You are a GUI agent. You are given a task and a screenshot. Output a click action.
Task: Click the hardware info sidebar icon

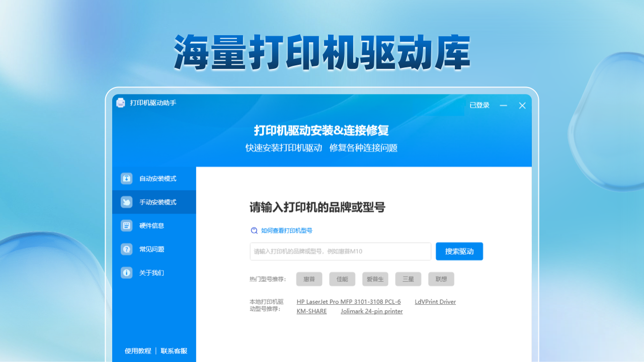coord(126,226)
